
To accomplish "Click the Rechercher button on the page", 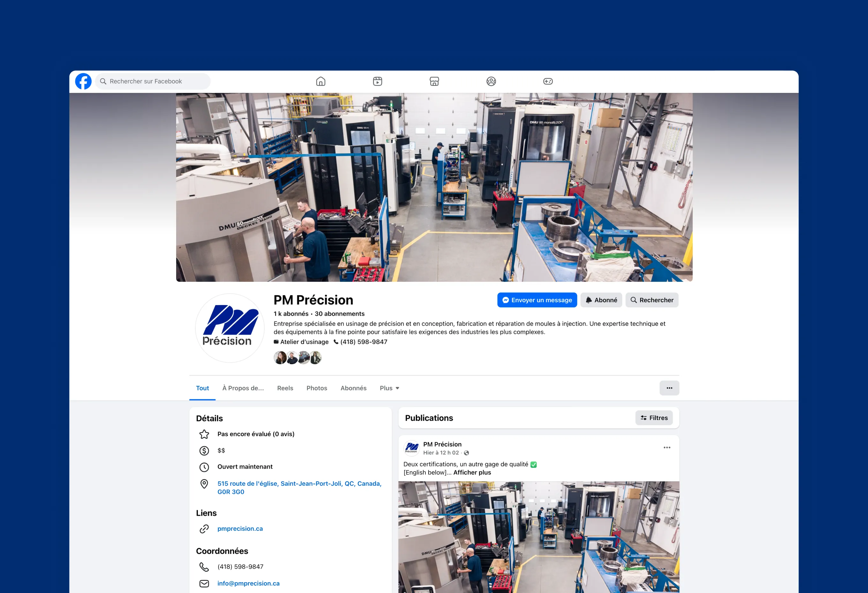I will [x=652, y=300].
